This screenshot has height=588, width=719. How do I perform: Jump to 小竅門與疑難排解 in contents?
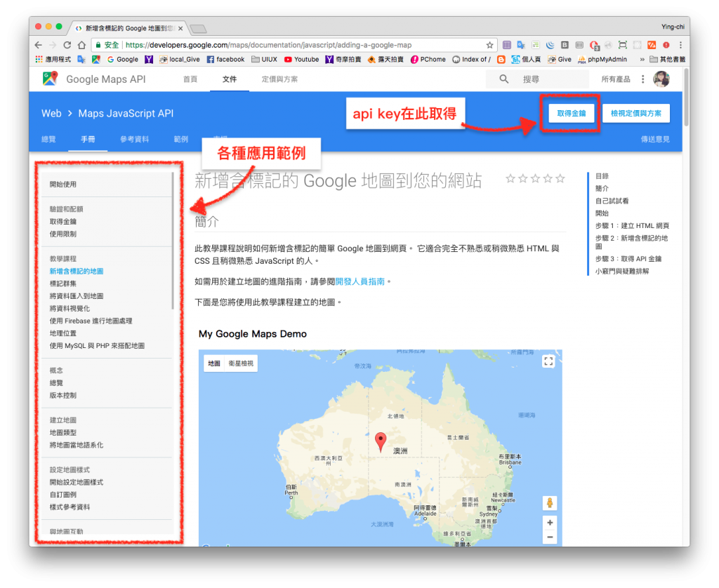tap(622, 271)
